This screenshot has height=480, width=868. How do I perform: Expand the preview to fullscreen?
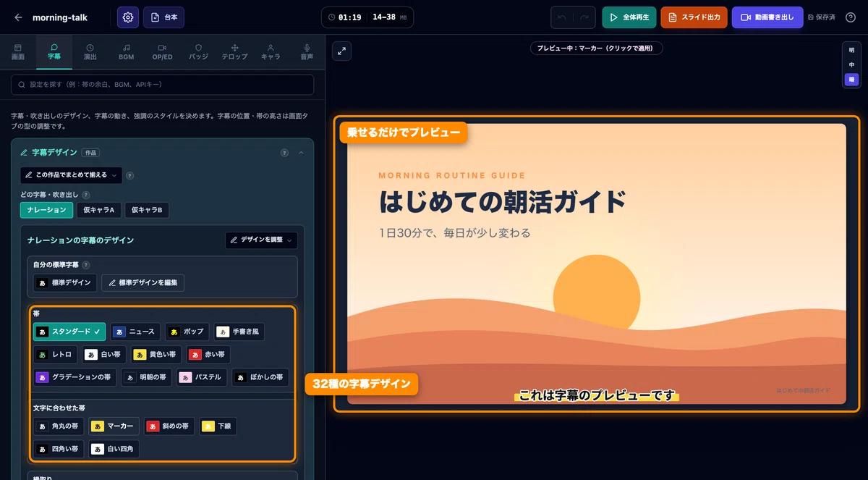[342, 51]
